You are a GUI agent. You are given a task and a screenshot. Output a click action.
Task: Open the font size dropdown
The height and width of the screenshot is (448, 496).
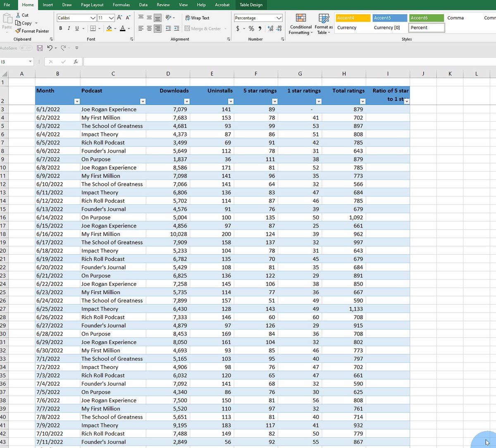pyautogui.click(x=111, y=18)
